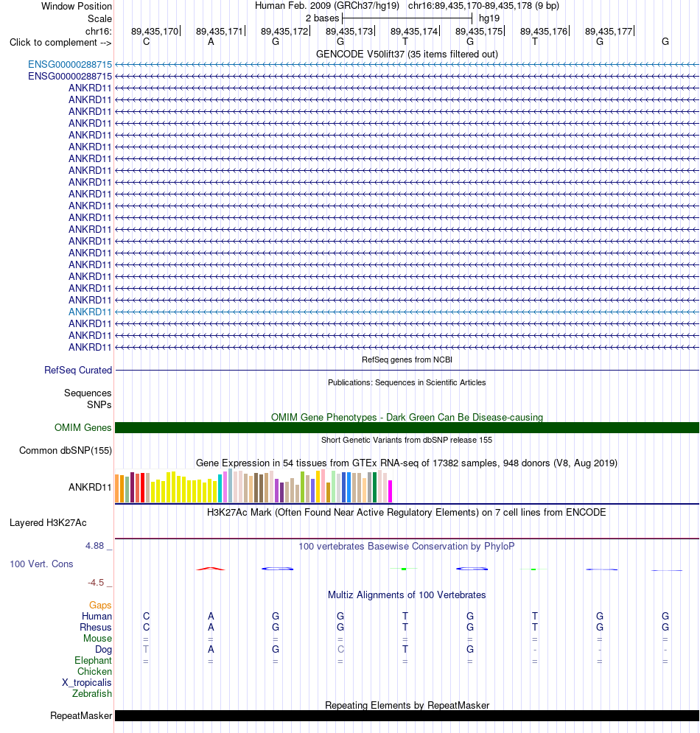
Task: Click the -4.5 lower PhyloP scale value
Action: 96,583
